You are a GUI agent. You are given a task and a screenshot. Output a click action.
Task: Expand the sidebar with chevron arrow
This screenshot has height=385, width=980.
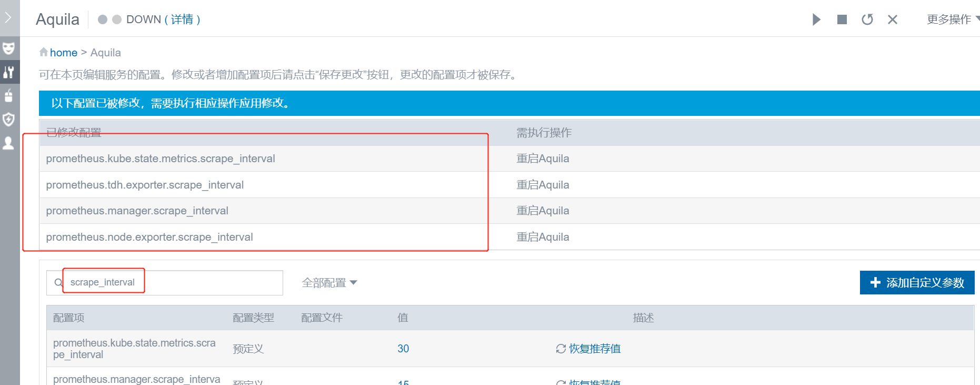pos(8,17)
